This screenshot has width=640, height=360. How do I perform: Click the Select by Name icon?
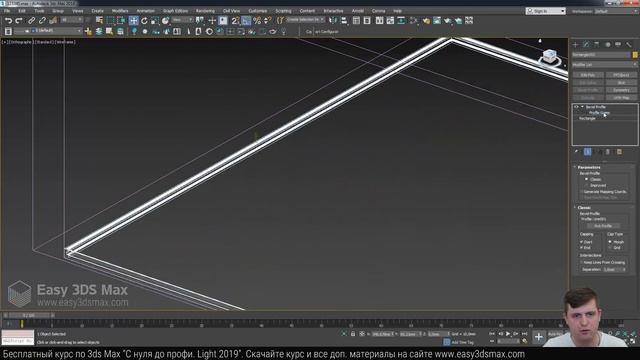coord(99,20)
